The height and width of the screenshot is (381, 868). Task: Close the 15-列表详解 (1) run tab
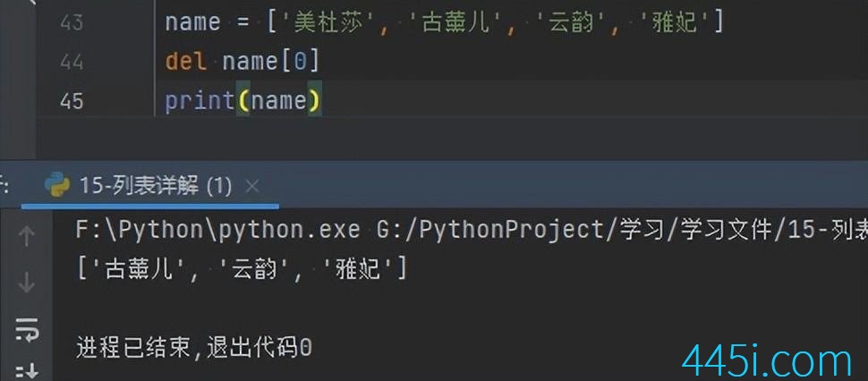[x=252, y=186]
